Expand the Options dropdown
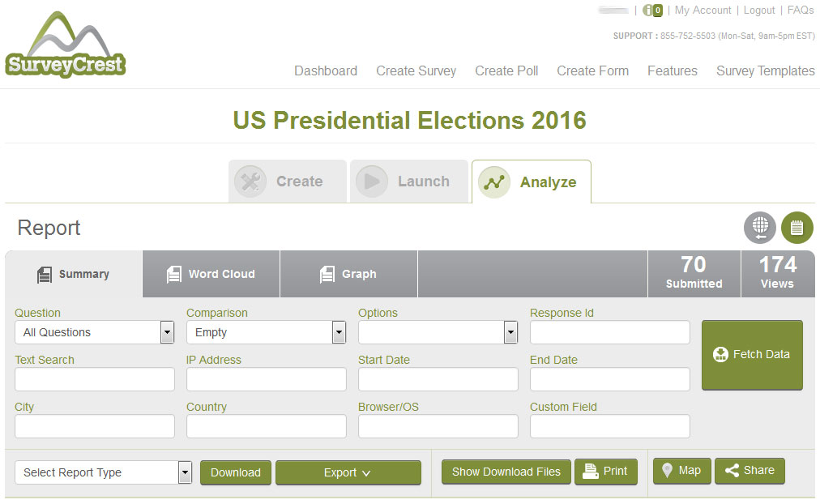820x504 pixels. (x=438, y=332)
